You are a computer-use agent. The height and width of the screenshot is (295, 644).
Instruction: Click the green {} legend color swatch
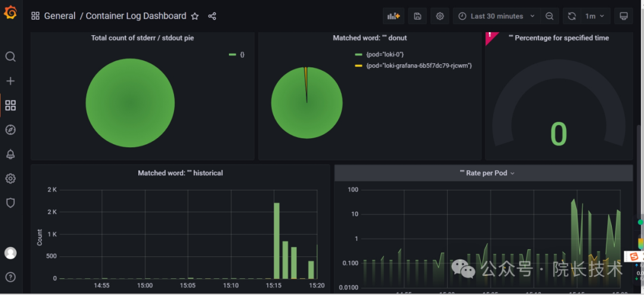(x=233, y=54)
